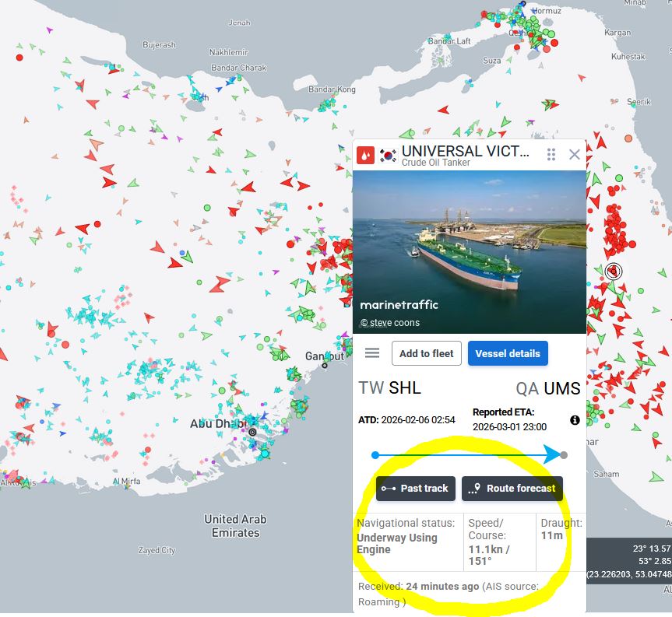Close the UNIVERSAL VICT... vessel popup
The height and width of the screenshot is (617, 672).
pyautogui.click(x=575, y=155)
